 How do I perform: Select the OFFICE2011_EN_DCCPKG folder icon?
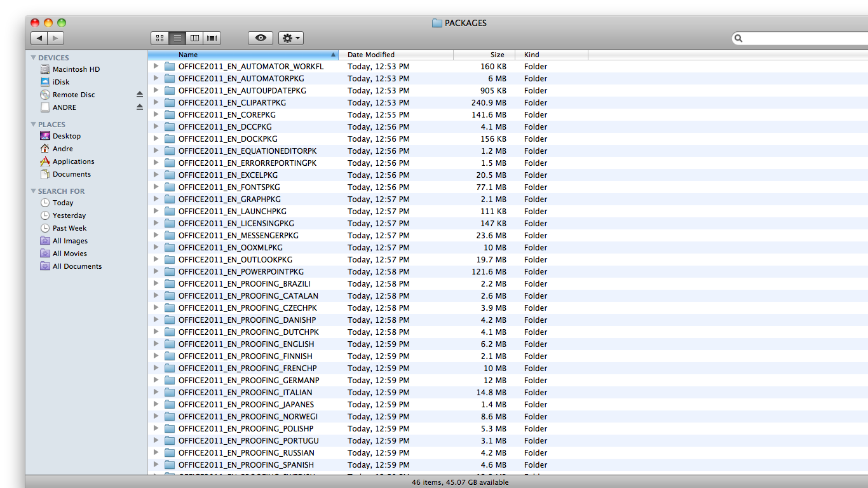pyautogui.click(x=170, y=127)
